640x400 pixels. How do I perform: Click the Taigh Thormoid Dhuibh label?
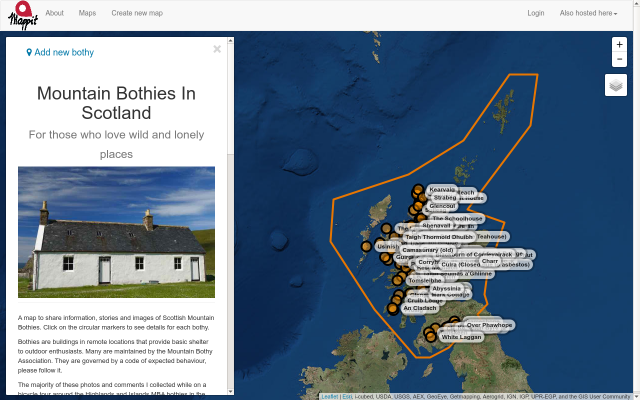(x=439, y=237)
